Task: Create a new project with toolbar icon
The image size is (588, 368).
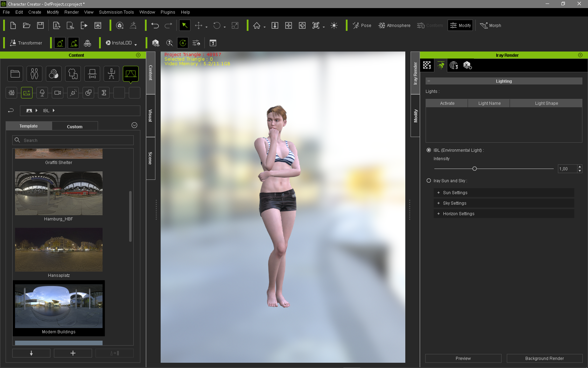Action: 13,26
